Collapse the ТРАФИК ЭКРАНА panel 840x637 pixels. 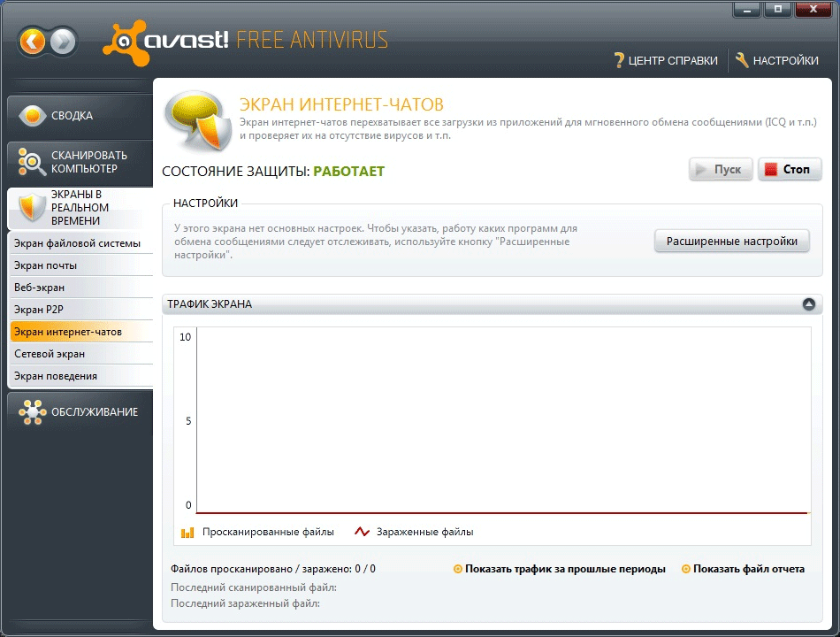809,304
